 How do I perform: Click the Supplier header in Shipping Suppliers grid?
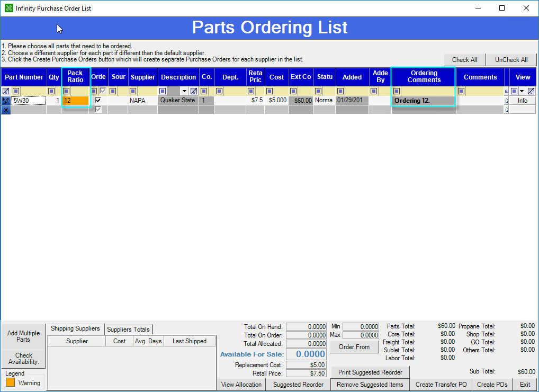[77, 341]
